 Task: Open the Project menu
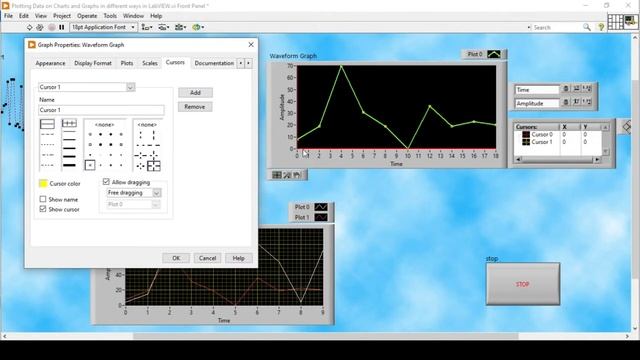click(x=62, y=16)
